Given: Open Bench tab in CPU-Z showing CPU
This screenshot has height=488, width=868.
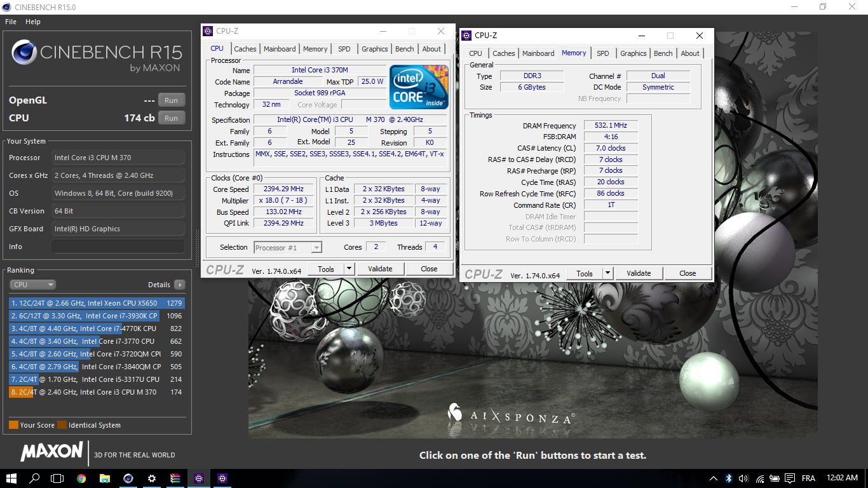Looking at the screenshot, I should [405, 49].
